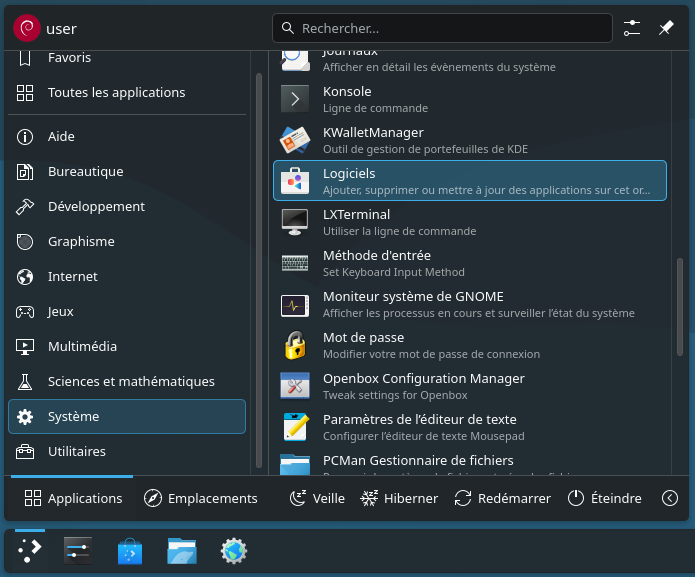Click the Hiberner button
Image resolution: width=695 pixels, height=577 pixels.
pyautogui.click(x=399, y=498)
